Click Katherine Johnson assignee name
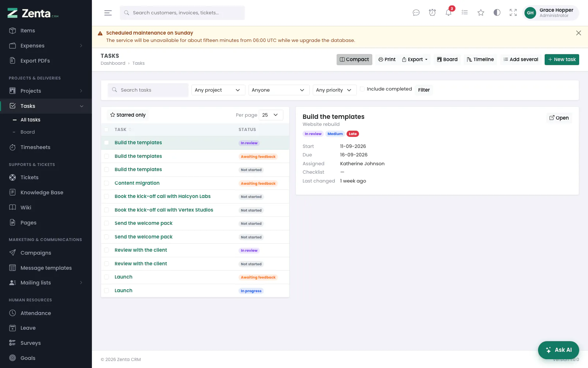The image size is (588, 368). click(x=362, y=164)
